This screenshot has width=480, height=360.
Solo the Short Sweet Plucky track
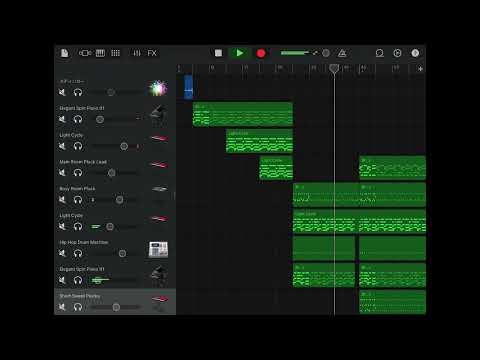coord(78,307)
